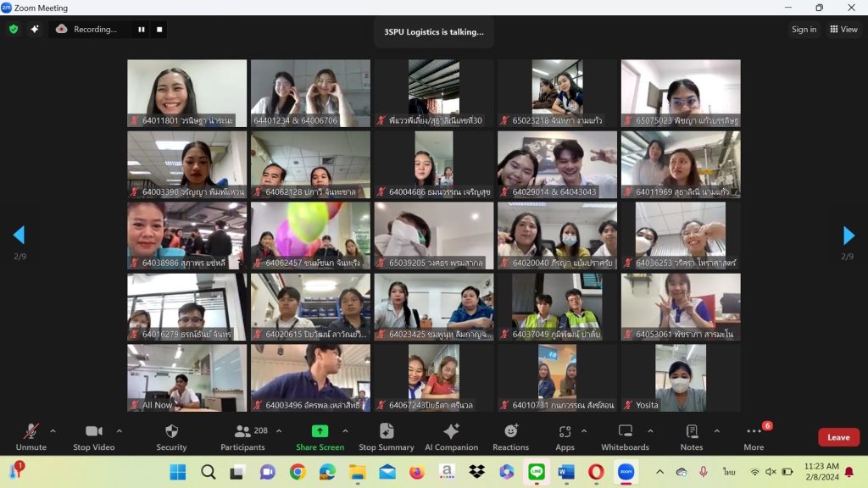
Task: Click the Sign in link
Action: click(804, 30)
